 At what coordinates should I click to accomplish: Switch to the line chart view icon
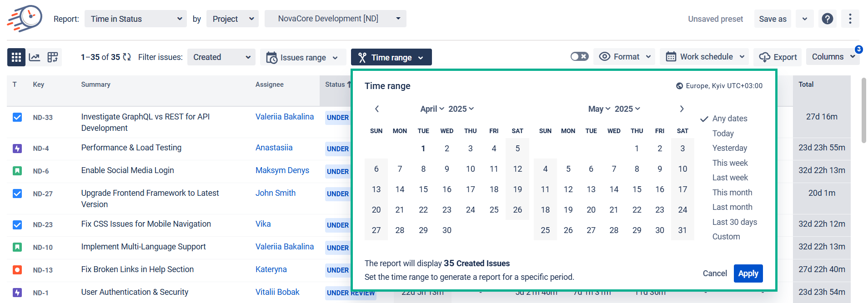35,57
